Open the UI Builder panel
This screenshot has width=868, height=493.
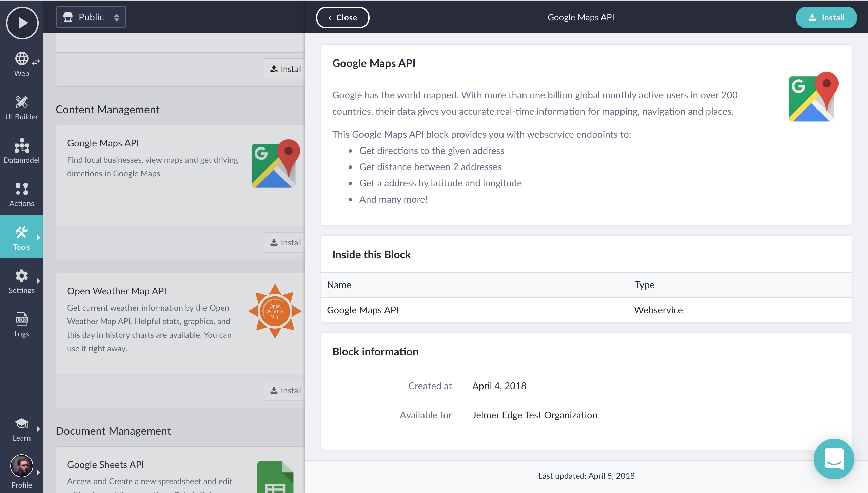point(21,107)
